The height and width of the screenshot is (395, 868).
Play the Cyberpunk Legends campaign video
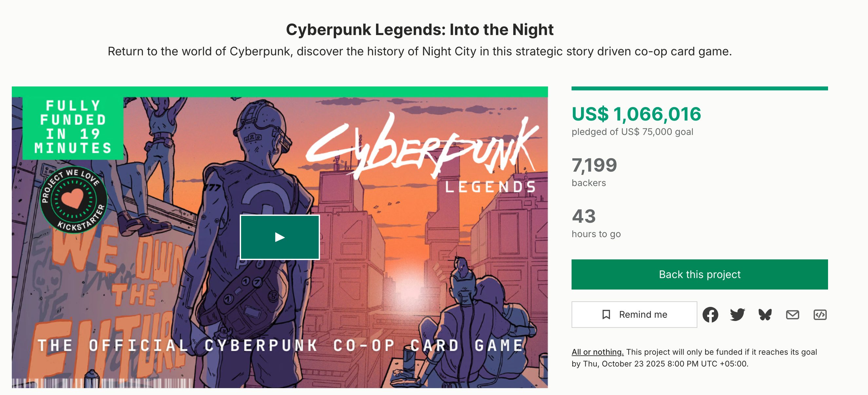pos(280,237)
